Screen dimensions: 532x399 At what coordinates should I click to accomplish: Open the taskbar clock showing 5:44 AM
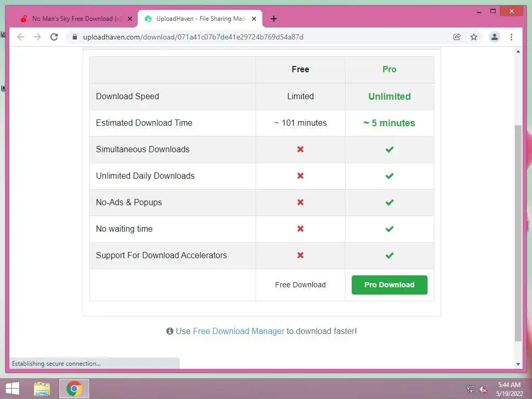(x=509, y=389)
